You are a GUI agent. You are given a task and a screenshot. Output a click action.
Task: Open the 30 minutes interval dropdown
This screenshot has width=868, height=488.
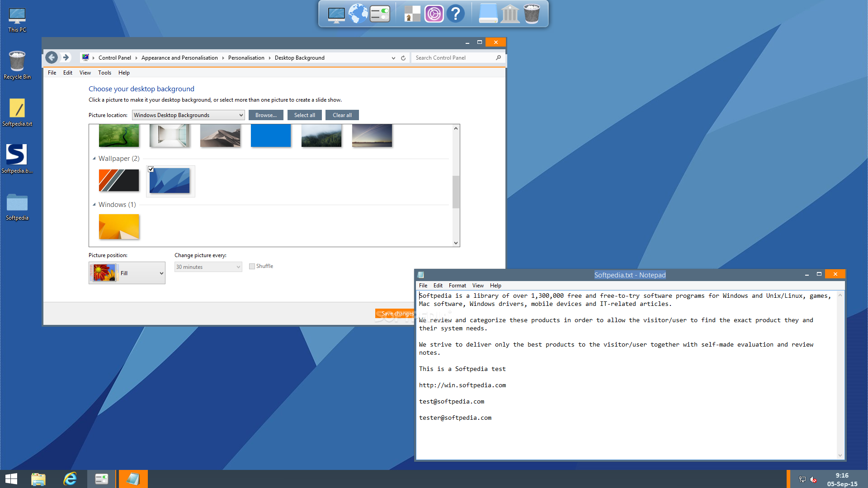[208, 267]
